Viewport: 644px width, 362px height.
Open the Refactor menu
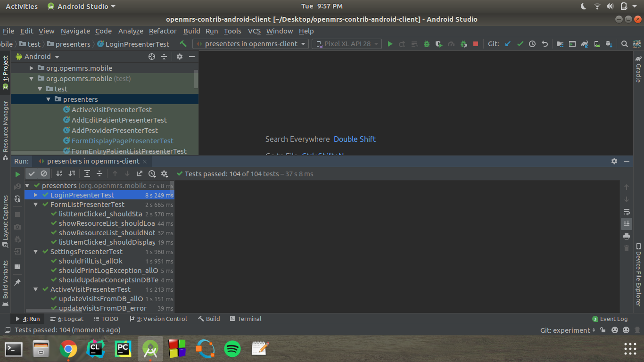(x=163, y=31)
